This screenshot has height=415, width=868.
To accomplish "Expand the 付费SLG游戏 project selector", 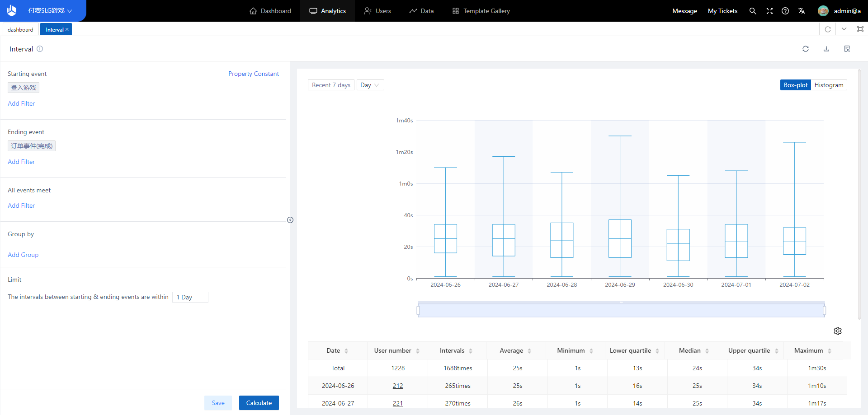I will [50, 11].
